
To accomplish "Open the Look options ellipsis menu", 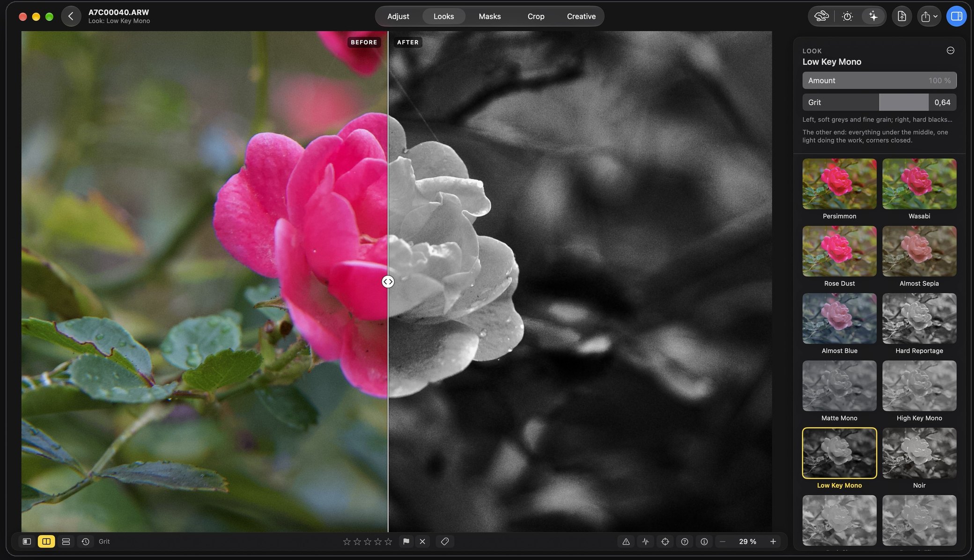I will coord(950,51).
